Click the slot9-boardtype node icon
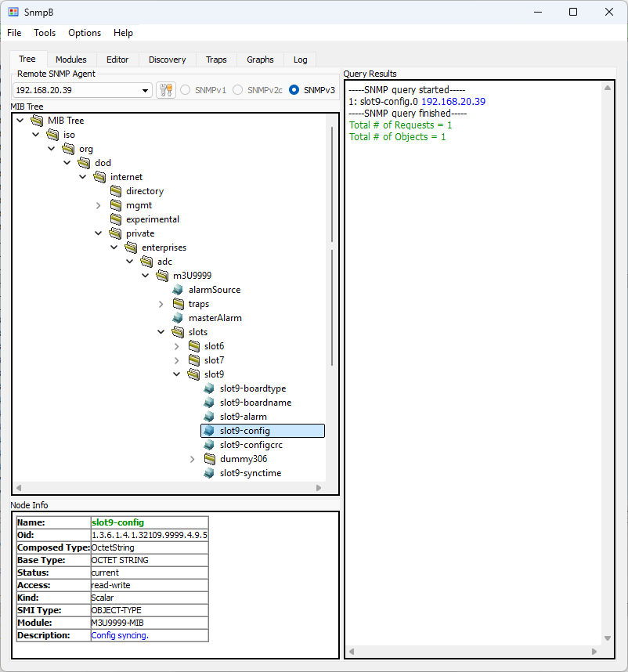The image size is (628, 672). click(x=209, y=388)
